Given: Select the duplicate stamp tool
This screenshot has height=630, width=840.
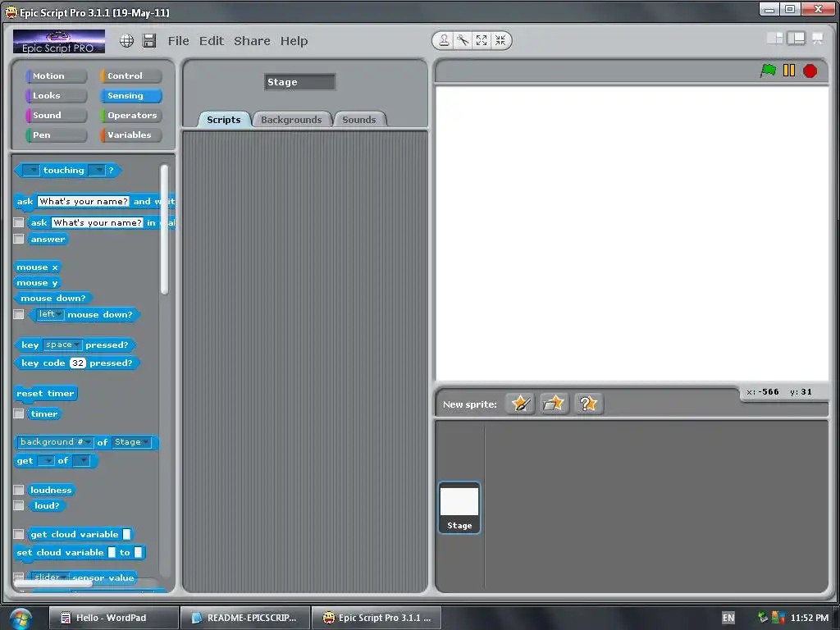Looking at the screenshot, I should point(444,40).
